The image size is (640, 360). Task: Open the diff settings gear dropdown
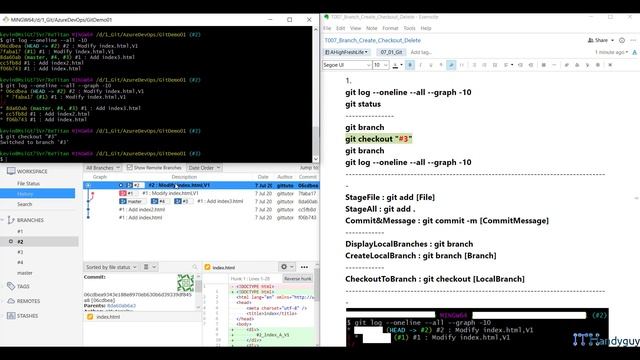pyautogui.click(x=287, y=267)
